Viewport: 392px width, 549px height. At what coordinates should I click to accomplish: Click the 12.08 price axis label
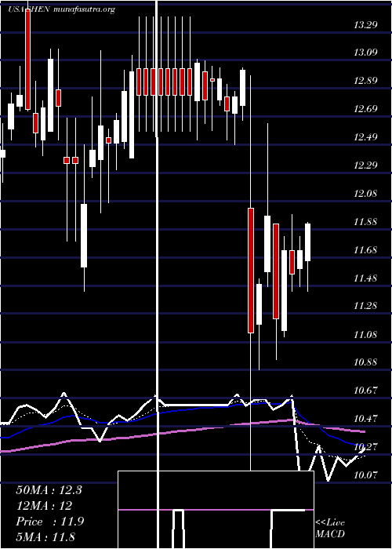[x=365, y=194]
